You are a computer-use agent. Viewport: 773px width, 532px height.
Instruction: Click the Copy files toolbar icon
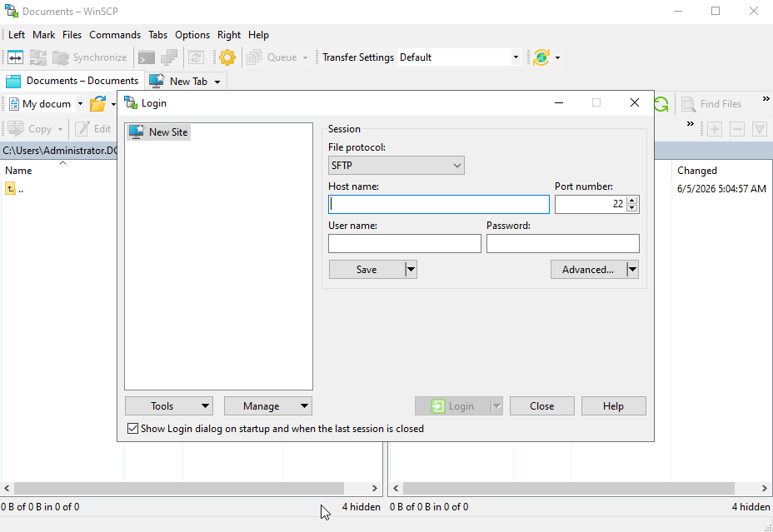[x=16, y=129]
